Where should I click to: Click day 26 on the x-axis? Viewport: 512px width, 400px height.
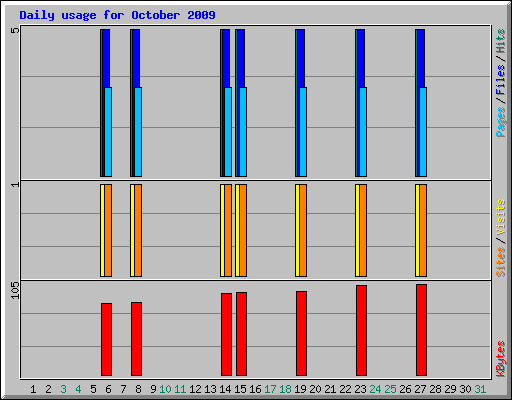[x=405, y=389]
